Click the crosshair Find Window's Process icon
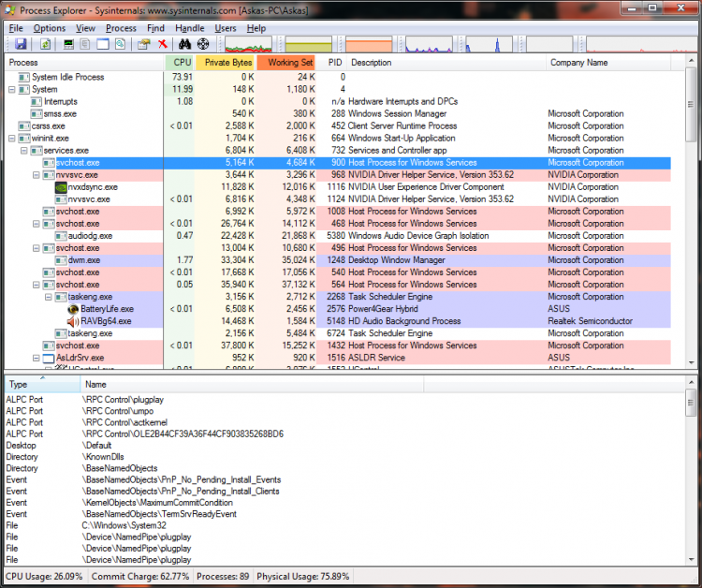 click(x=203, y=44)
